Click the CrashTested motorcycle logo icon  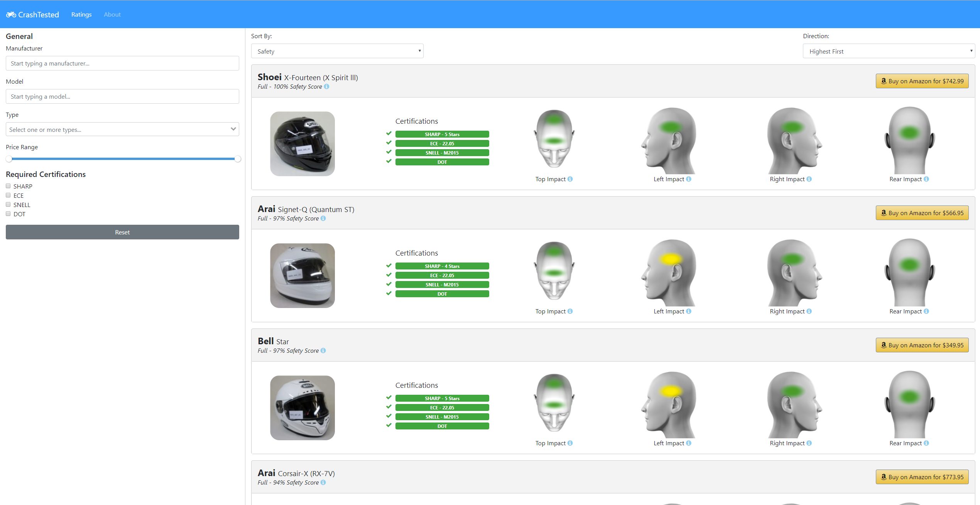pyautogui.click(x=11, y=15)
